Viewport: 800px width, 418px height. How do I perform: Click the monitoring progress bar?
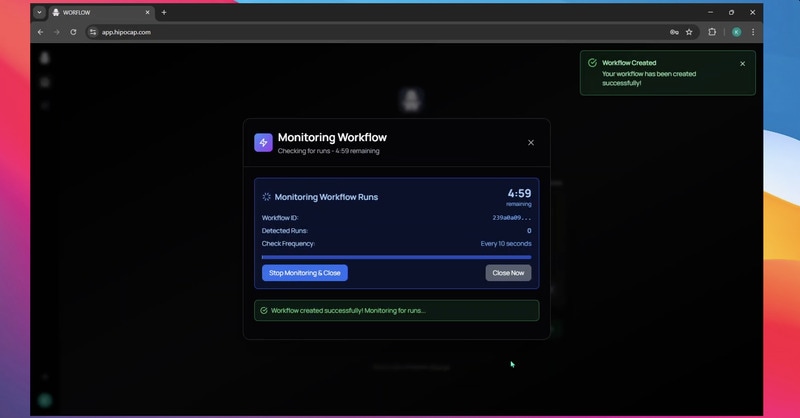pos(396,257)
